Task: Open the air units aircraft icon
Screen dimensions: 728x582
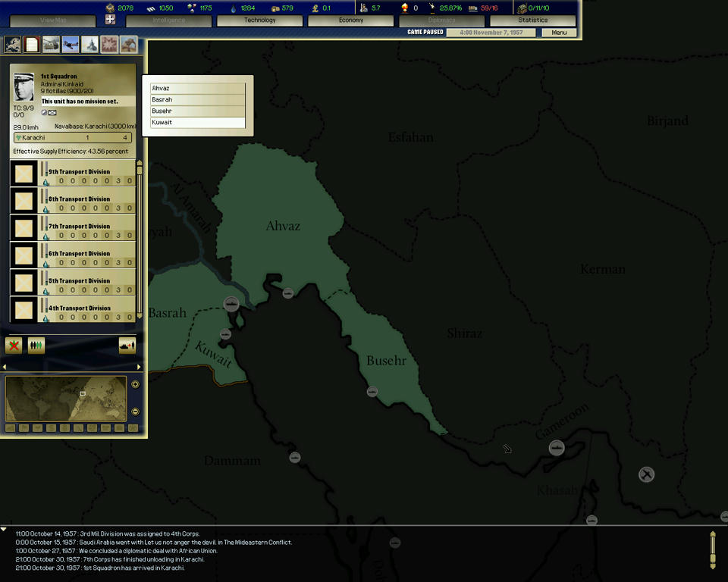Action: (71, 45)
